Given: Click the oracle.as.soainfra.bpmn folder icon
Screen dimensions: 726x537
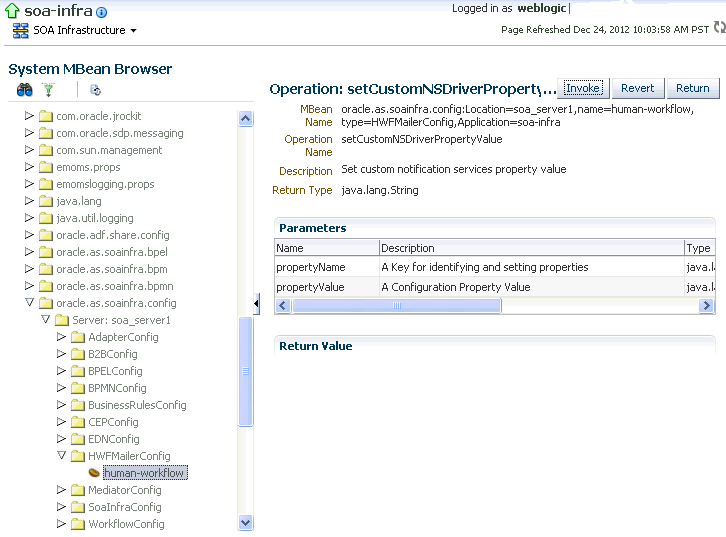Looking at the screenshot, I should (x=46, y=286).
